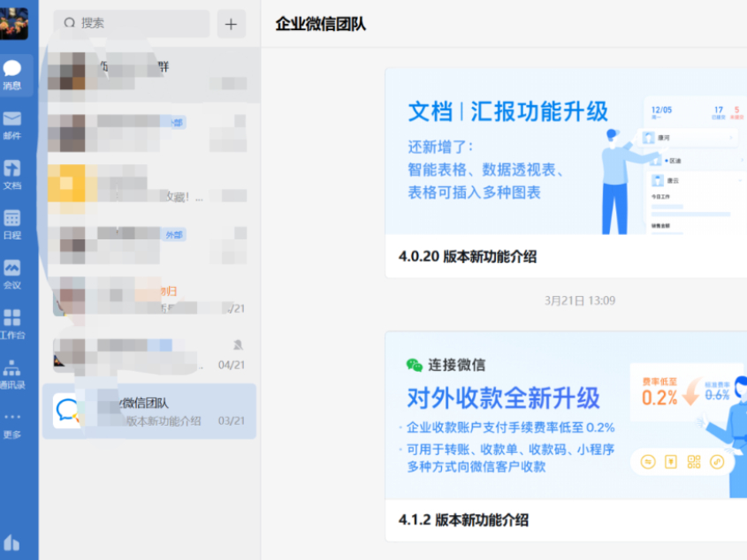Open the conversation with orange text dated /21

[x=149, y=299]
